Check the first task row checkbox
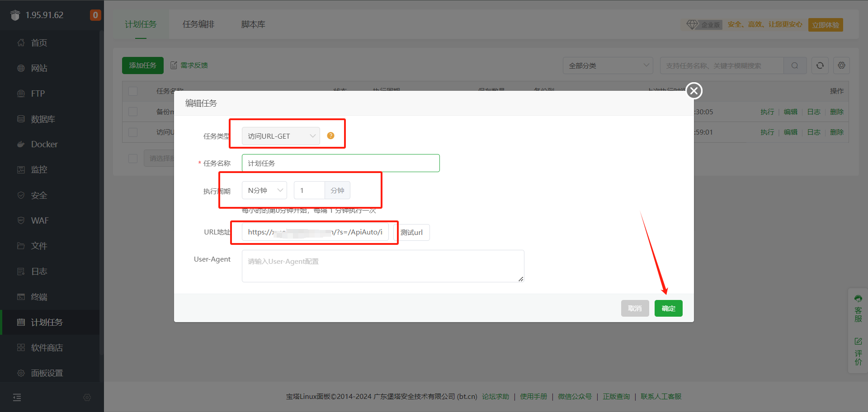 (x=133, y=112)
